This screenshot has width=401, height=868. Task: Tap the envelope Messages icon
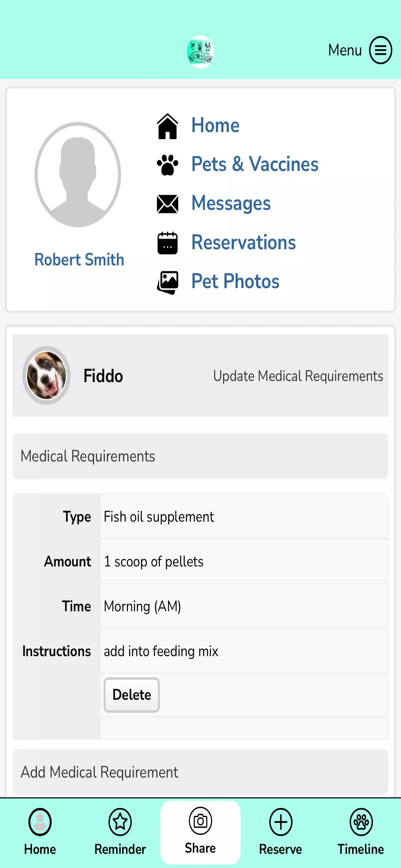click(x=168, y=204)
